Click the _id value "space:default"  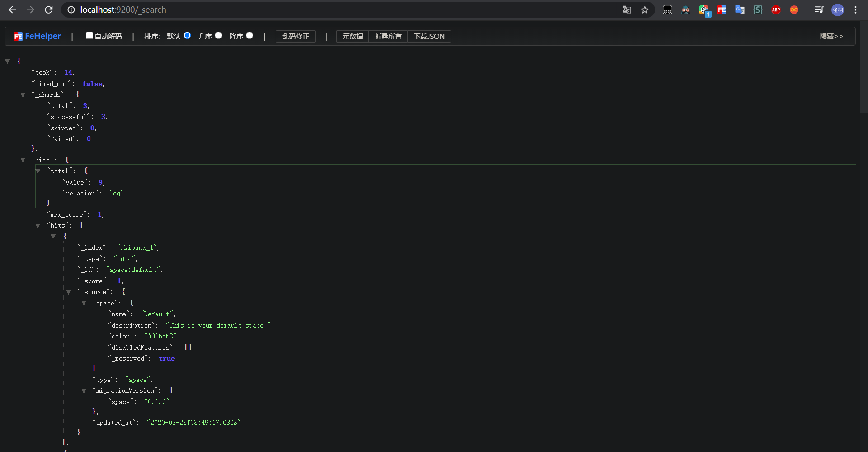(x=133, y=270)
